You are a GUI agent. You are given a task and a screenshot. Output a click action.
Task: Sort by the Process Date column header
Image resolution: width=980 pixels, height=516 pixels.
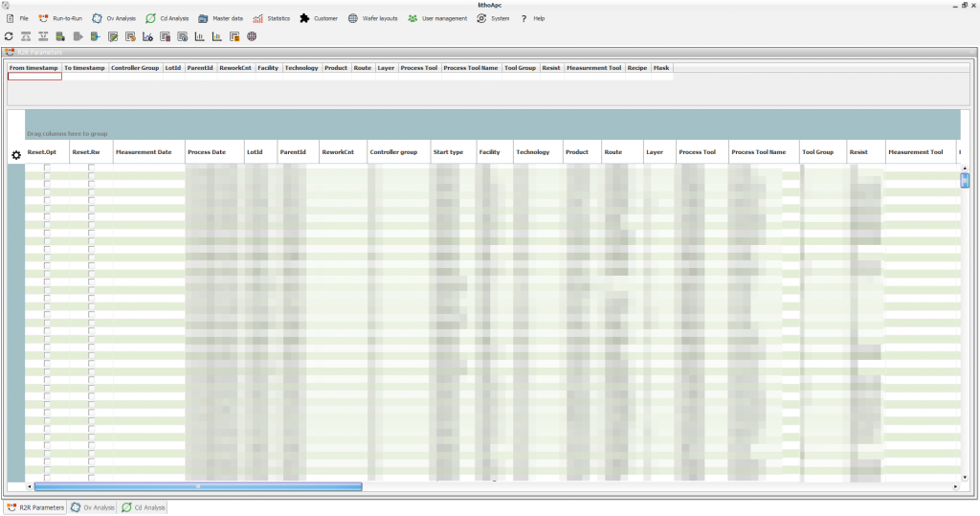214,152
